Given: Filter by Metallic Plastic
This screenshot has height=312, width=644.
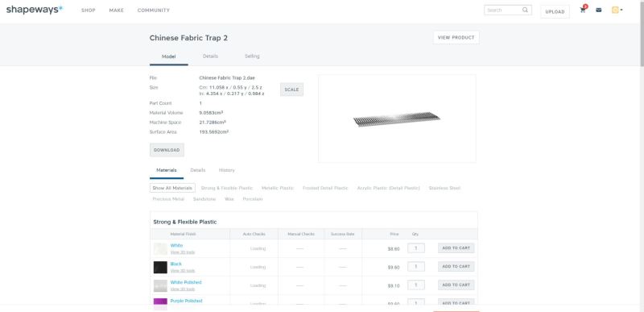Looking at the screenshot, I should (278, 188).
